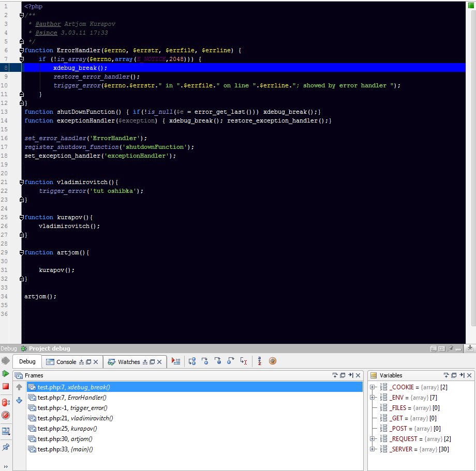
Task: Toggle the Pin Tab icon in debug sidebar
Action: click(x=6, y=447)
